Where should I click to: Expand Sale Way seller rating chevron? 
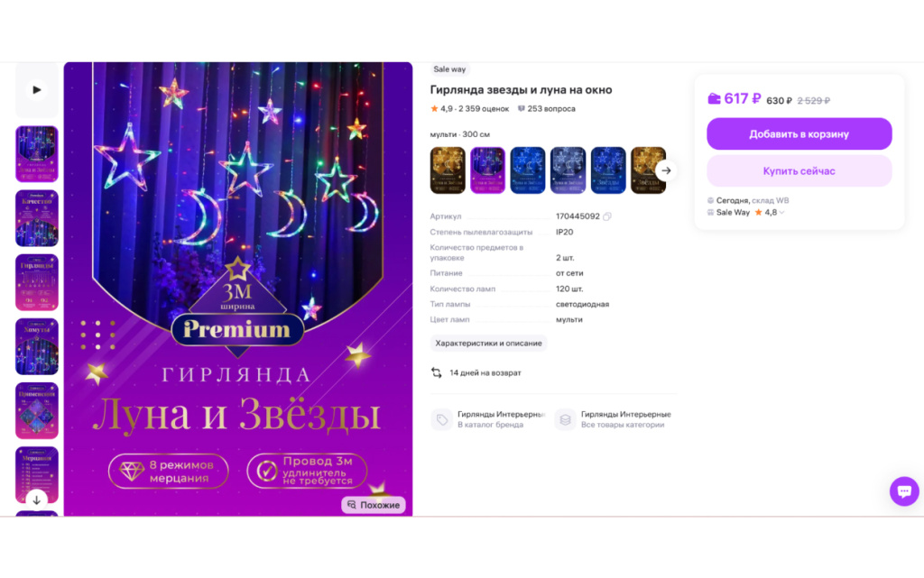tap(782, 213)
